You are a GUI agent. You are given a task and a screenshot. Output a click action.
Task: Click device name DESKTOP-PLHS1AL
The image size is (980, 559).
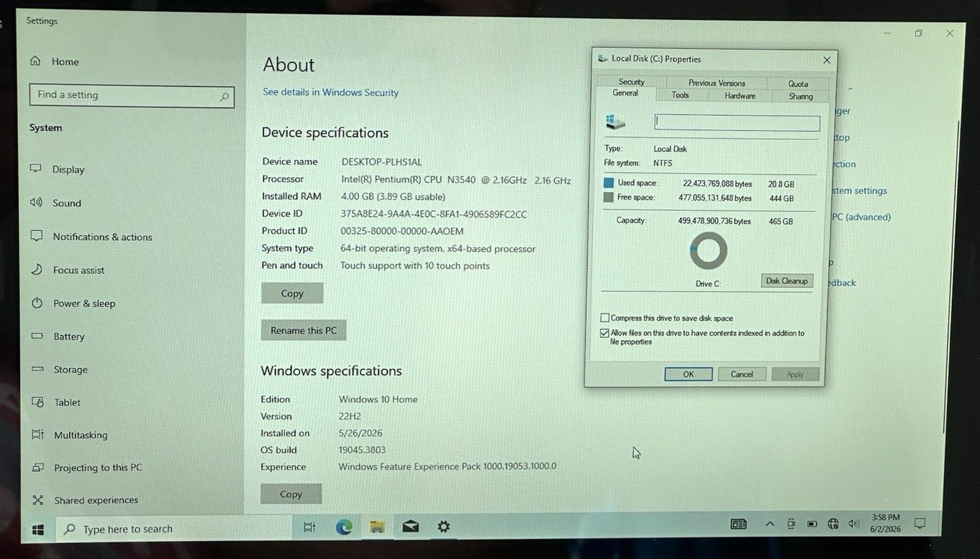pyautogui.click(x=382, y=162)
